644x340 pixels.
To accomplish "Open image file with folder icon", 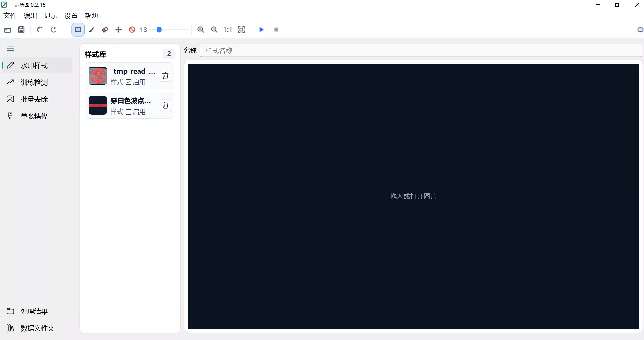I will click(7, 30).
